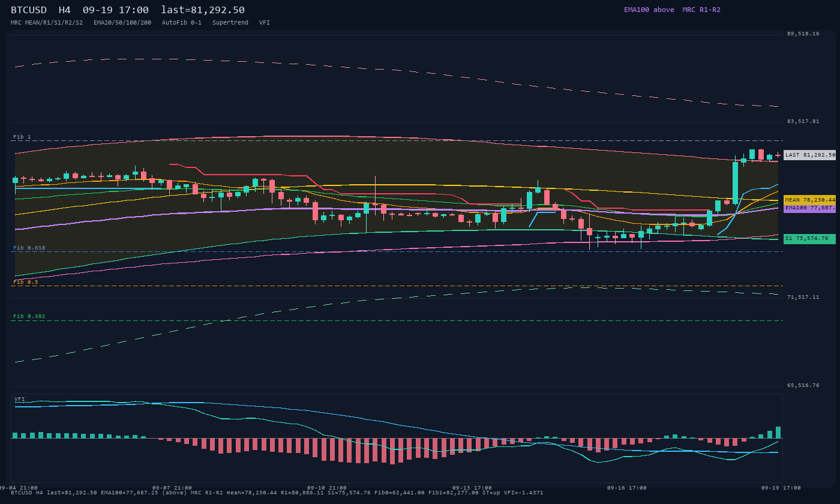This screenshot has width=840, height=504.
Task: Click the 83,517.81 price axis value
Action: pyautogui.click(x=803, y=121)
